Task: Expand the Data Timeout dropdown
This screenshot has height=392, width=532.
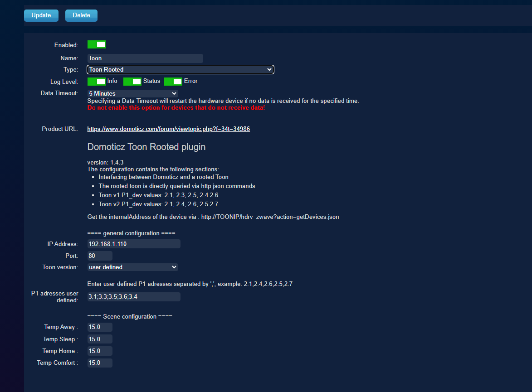Action: coord(133,93)
